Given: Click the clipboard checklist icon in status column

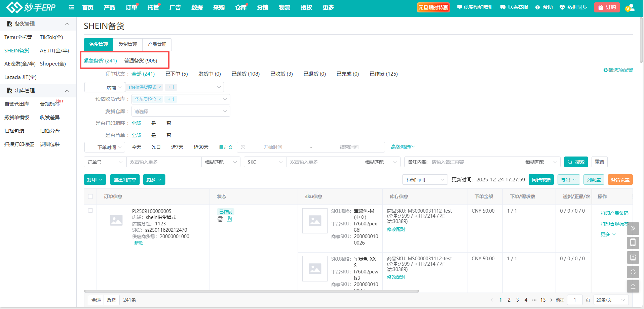Looking at the screenshot, I should click(x=229, y=219).
